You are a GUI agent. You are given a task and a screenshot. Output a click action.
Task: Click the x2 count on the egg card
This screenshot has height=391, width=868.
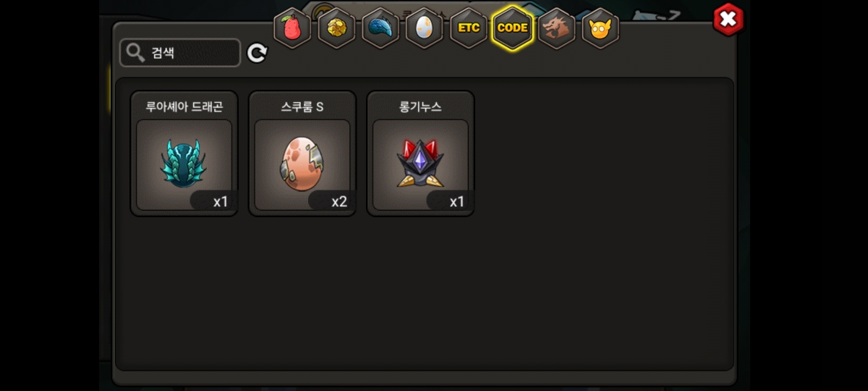339,202
